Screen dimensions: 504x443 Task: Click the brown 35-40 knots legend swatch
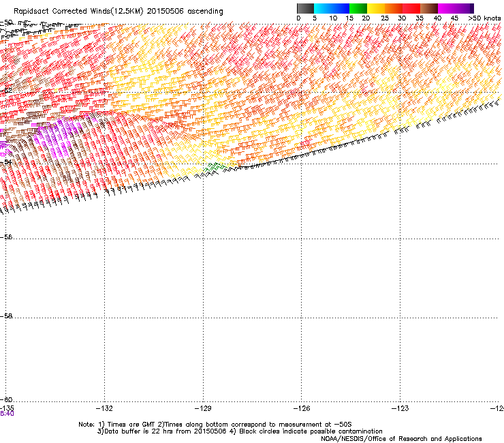click(429, 8)
